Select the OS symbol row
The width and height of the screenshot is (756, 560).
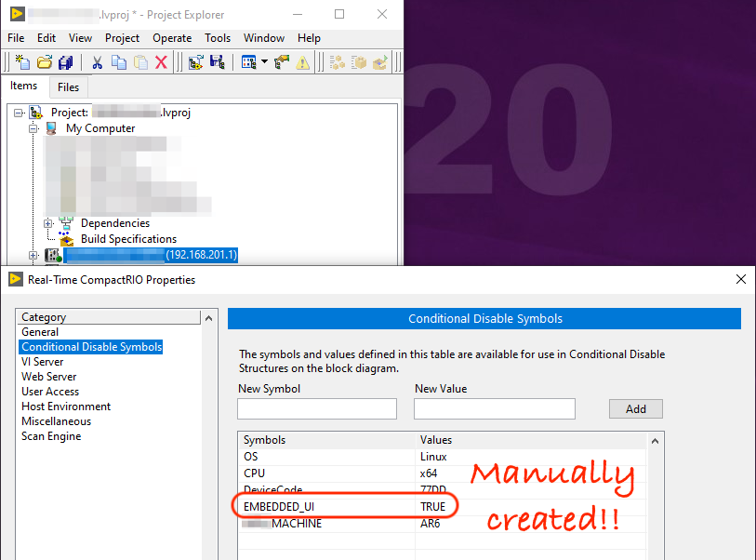442,457
